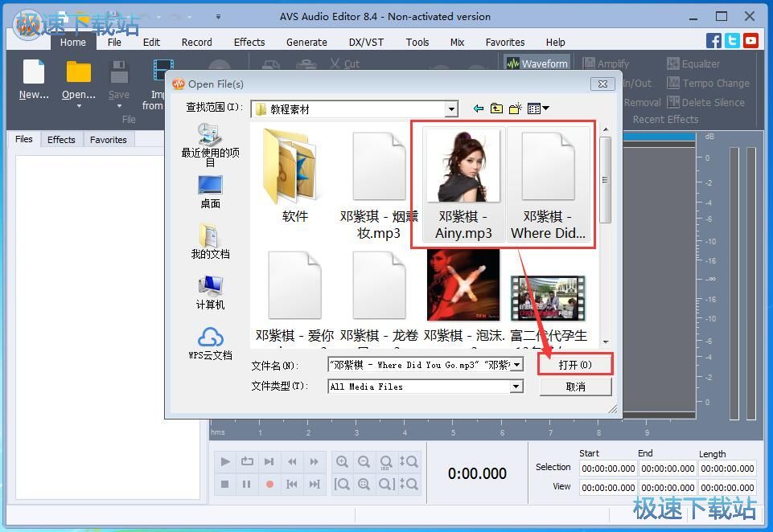Open the Home ribbon tab

point(73,43)
